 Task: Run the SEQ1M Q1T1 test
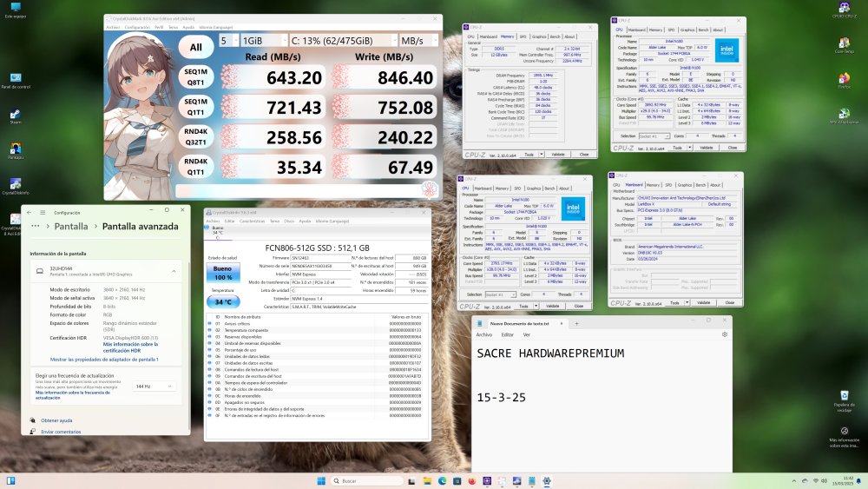click(196, 107)
